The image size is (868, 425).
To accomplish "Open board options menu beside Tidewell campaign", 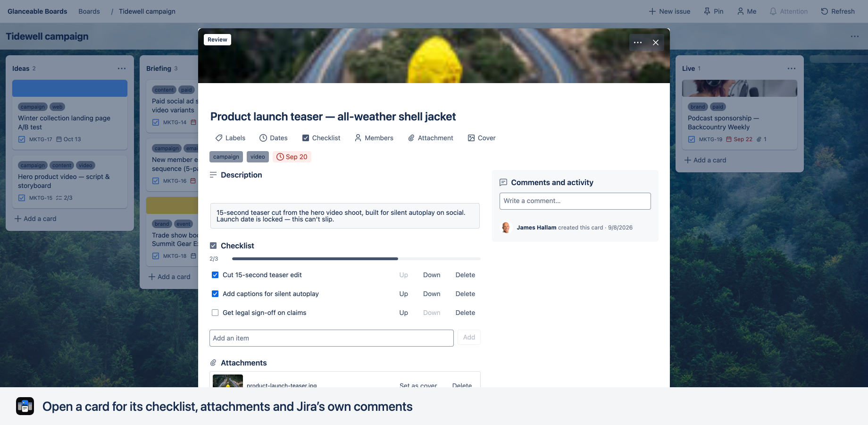I will (x=855, y=36).
